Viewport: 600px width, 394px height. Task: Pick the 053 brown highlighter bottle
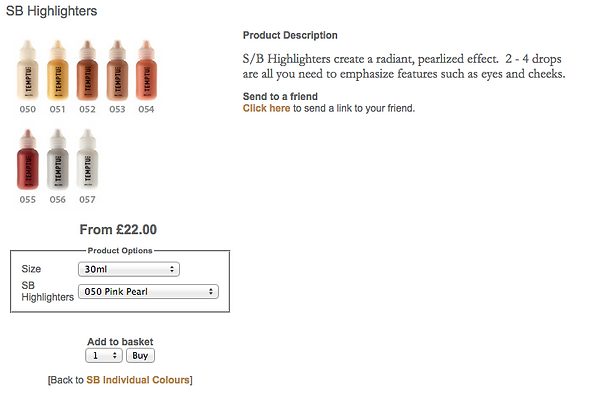117,71
